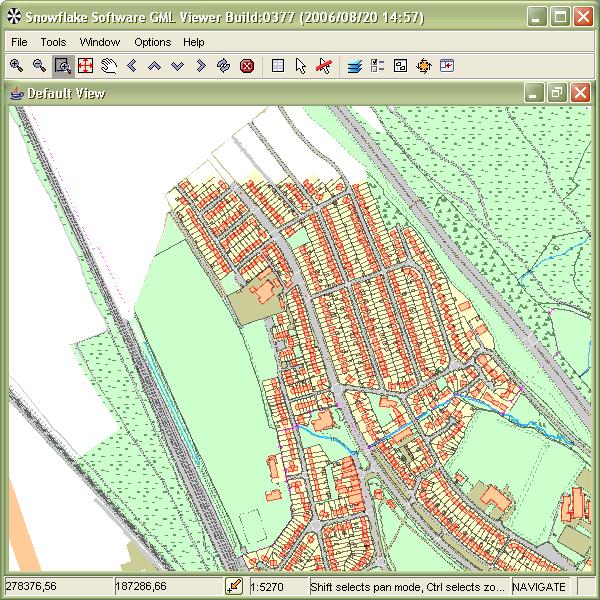Viewport: 600px width, 600px height.
Task: Activate the arrow select pointer tool
Action: (x=300, y=66)
